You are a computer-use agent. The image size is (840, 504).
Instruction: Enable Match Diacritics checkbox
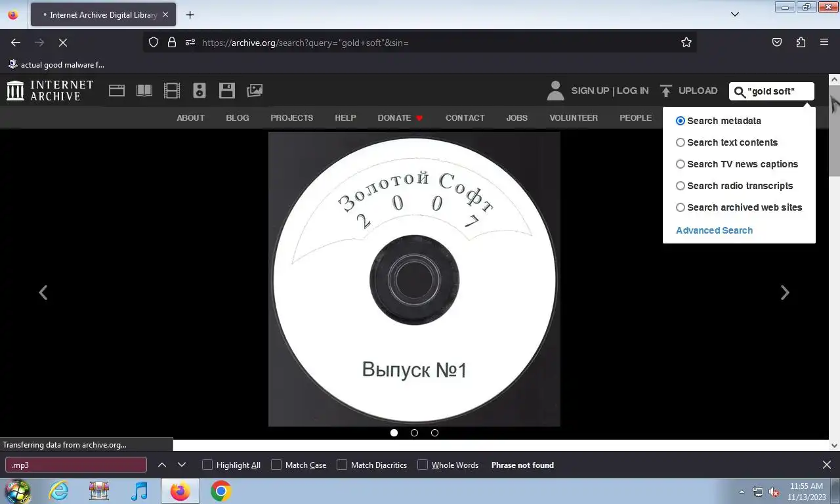coord(342,465)
